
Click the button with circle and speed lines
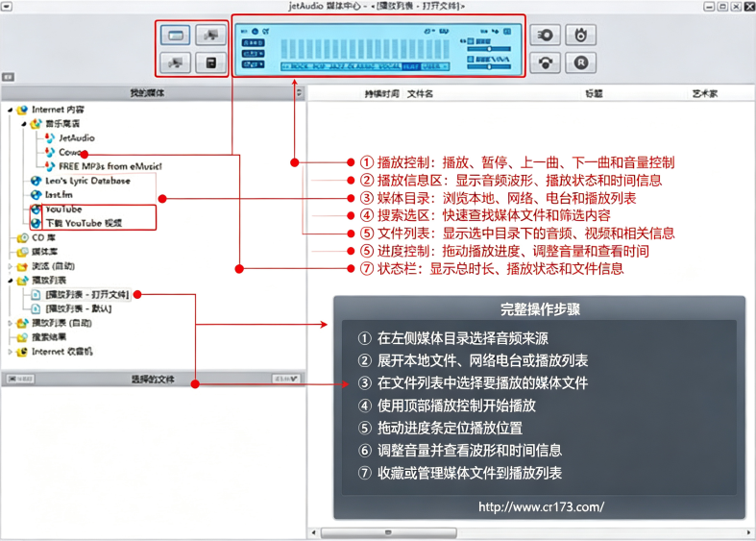point(546,35)
